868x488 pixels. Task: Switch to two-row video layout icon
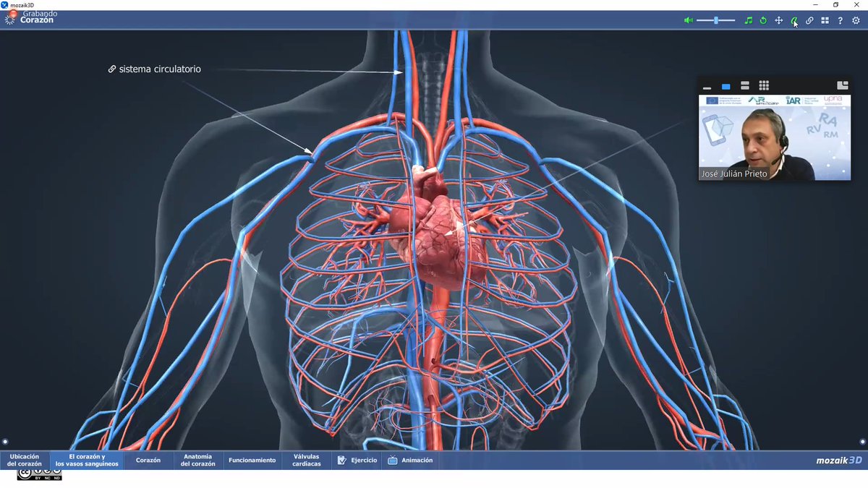[x=745, y=86]
